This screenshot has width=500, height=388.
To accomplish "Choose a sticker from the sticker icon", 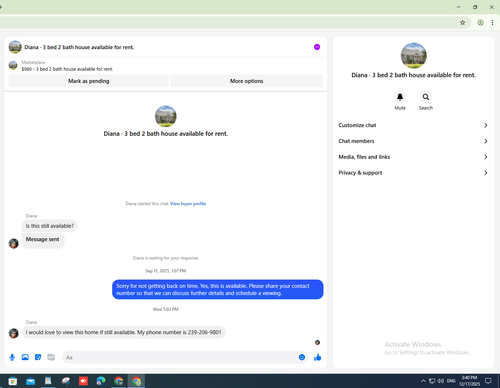I will (38, 357).
